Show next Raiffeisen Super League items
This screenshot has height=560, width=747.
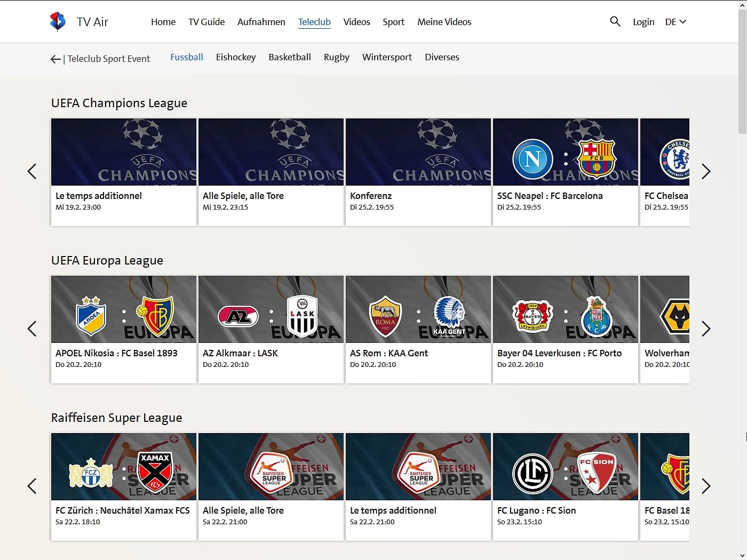click(x=706, y=486)
